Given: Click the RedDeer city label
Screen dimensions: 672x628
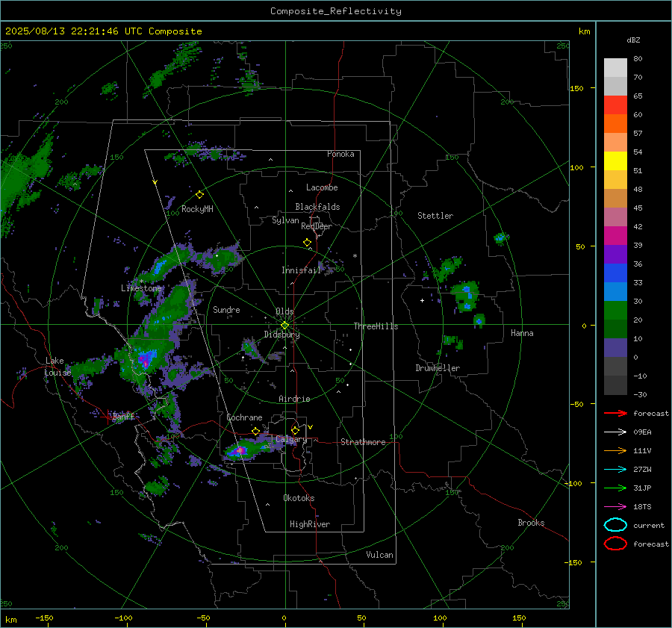Looking at the screenshot, I should [317, 226].
